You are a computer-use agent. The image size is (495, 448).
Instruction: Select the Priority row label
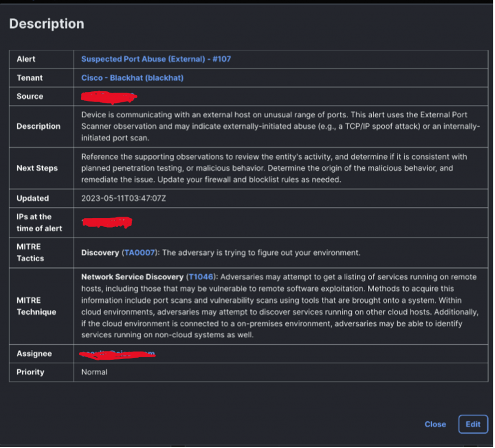pyautogui.click(x=30, y=372)
